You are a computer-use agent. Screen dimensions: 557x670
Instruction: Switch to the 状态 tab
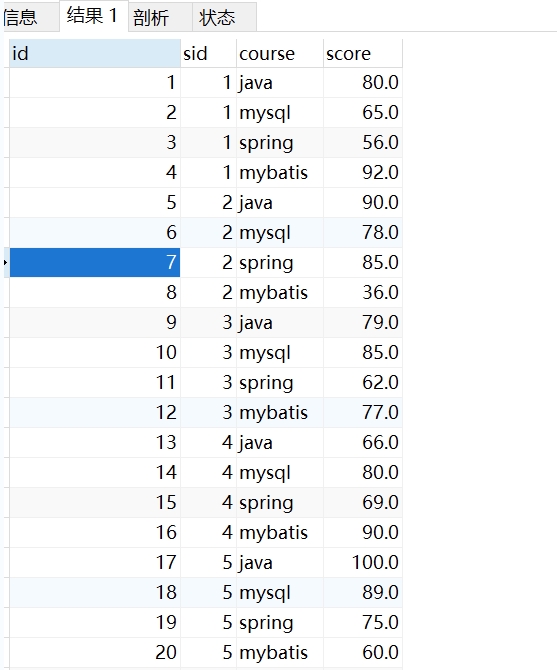(224, 18)
